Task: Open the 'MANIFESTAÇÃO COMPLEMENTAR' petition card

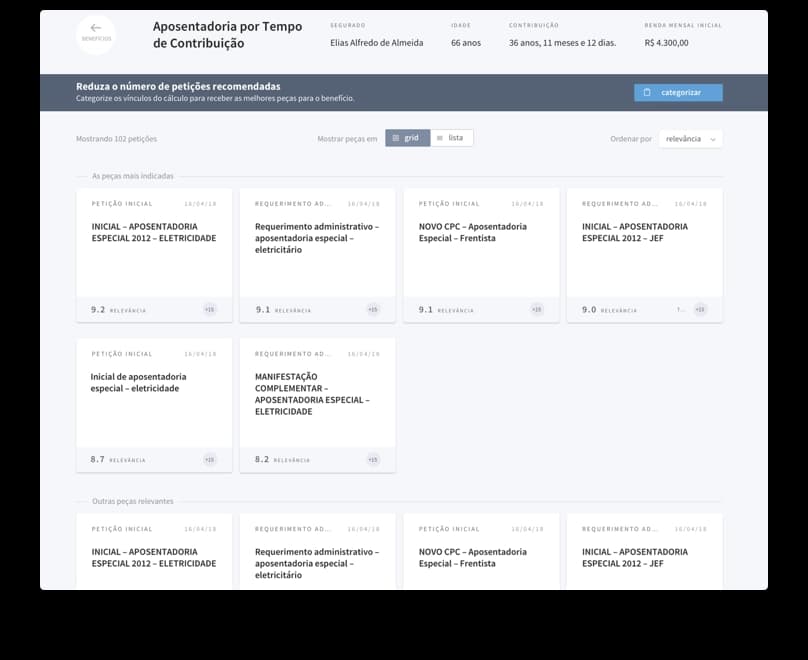Action: 317,394
